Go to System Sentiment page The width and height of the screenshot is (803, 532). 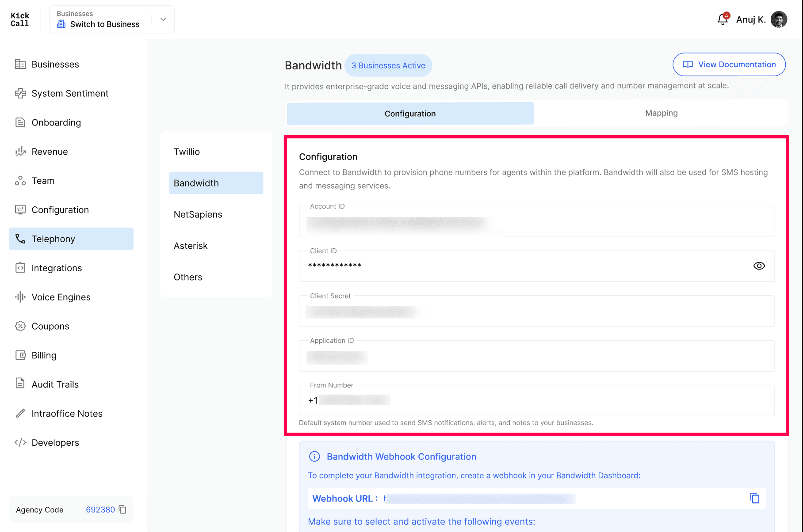71,93
